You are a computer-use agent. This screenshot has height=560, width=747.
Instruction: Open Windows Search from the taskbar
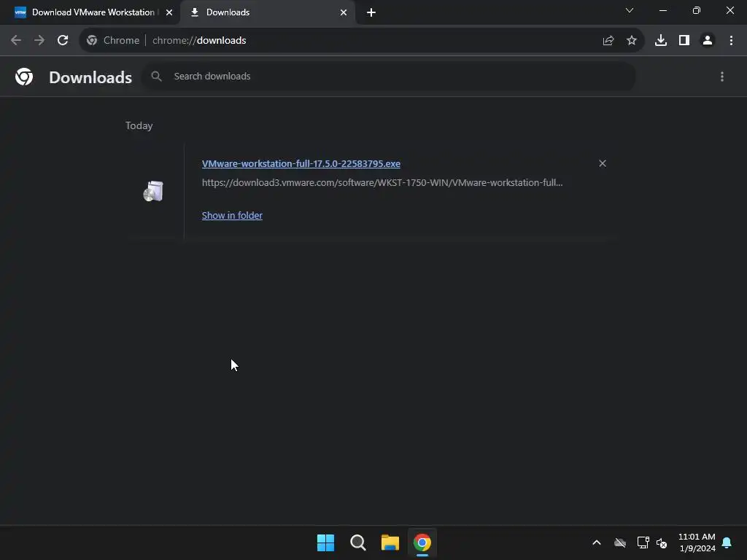tap(357, 542)
